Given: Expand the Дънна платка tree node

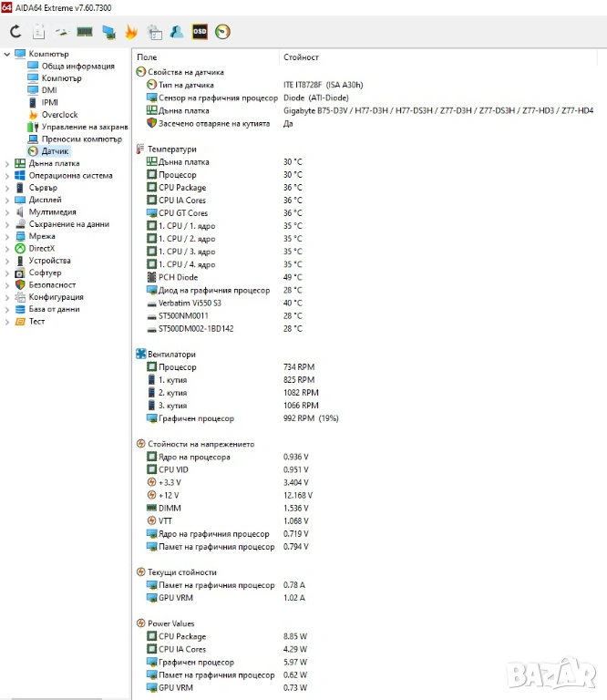Looking at the screenshot, I should (x=7, y=163).
